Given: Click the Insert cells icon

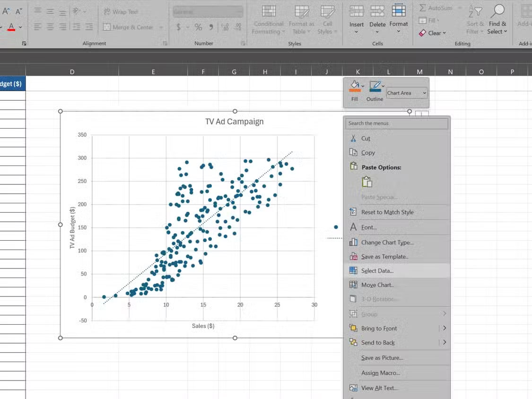Looking at the screenshot, I should click(x=357, y=11).
